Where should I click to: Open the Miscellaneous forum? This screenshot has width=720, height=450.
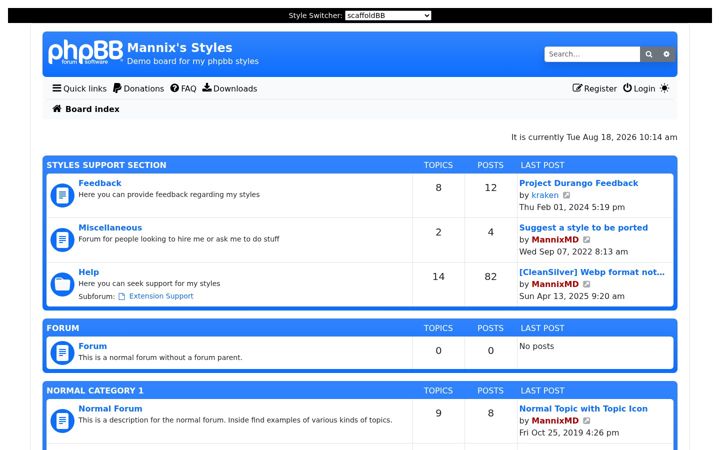[x=110, y=228]
